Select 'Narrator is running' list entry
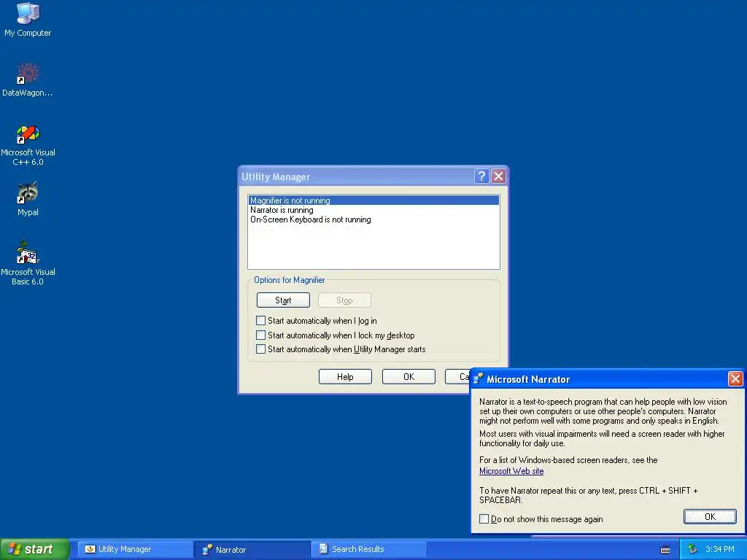 pos(373,210)
